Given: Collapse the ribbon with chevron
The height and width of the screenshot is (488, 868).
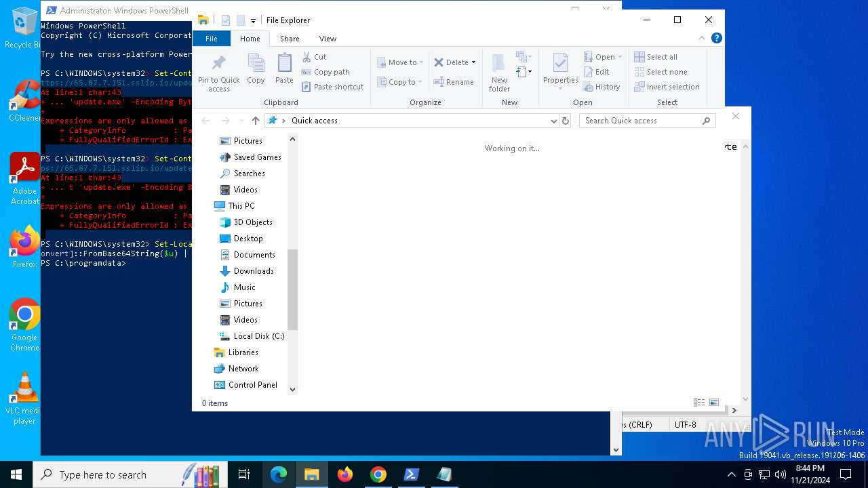Looking at the screenshot, I should 702,38.
